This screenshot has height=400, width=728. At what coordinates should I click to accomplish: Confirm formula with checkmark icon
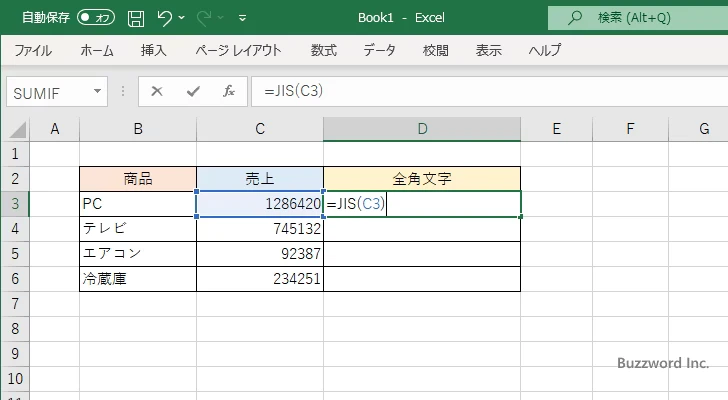193,91
